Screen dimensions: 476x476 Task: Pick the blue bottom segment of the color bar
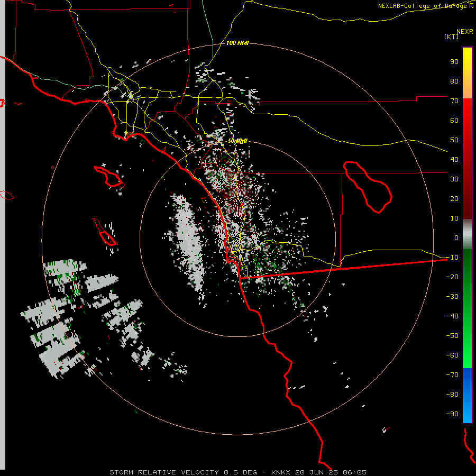[467, 395]
